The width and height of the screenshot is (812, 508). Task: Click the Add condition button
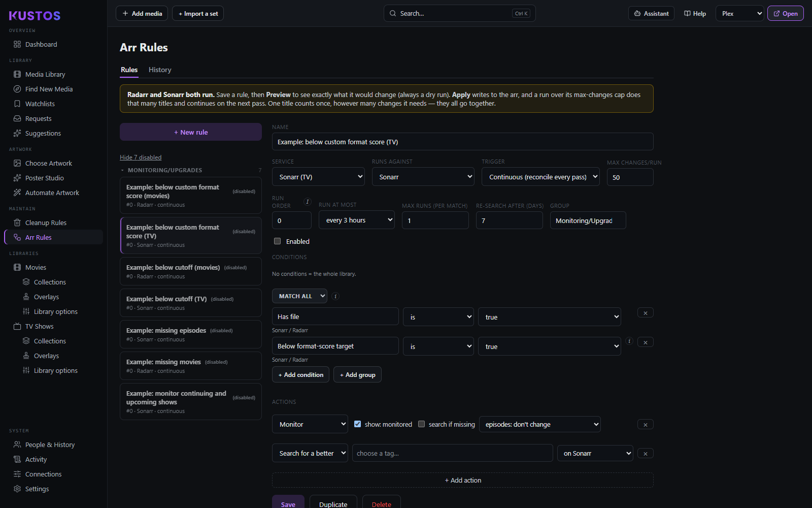(x=300, y=375)
